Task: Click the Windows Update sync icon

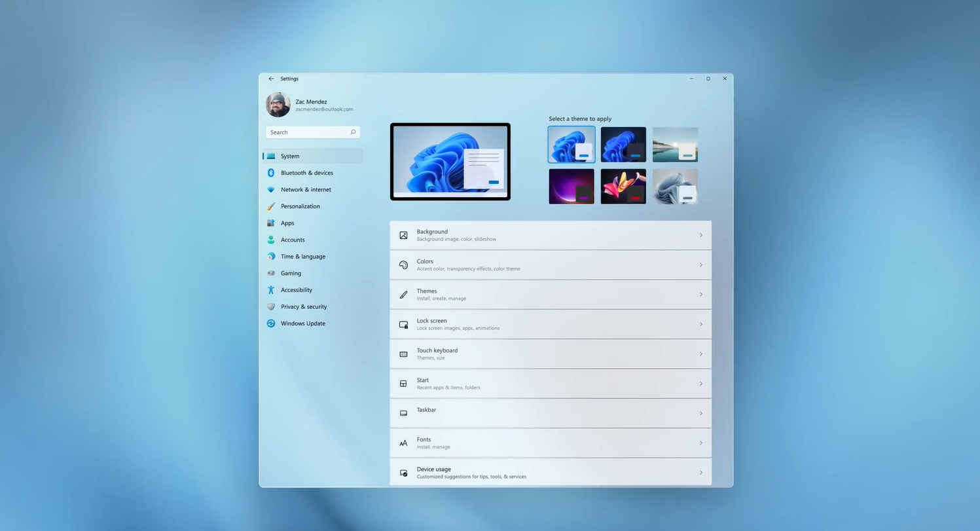Action: click(x=271, y=323)
